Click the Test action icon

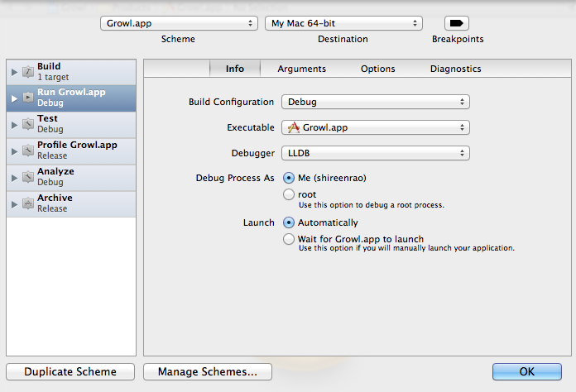tap(28, 124)
